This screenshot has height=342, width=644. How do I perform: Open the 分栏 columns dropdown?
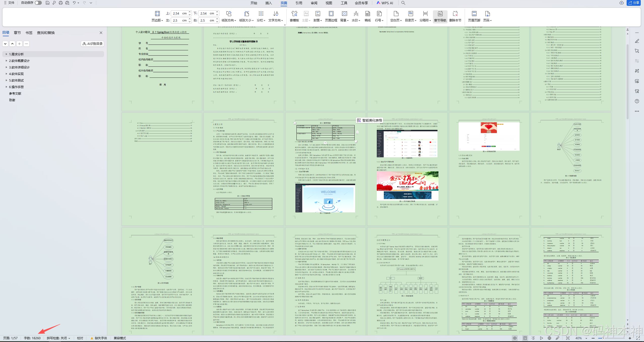click(261, 20)
